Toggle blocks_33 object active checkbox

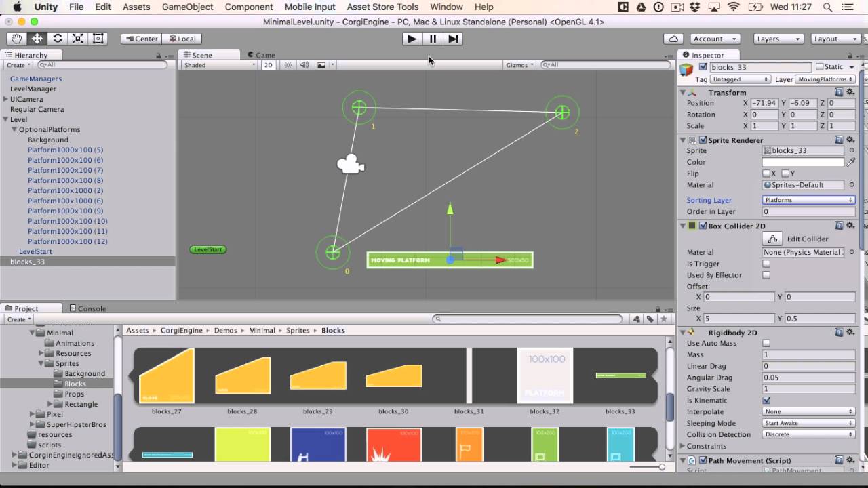point(703,67)
